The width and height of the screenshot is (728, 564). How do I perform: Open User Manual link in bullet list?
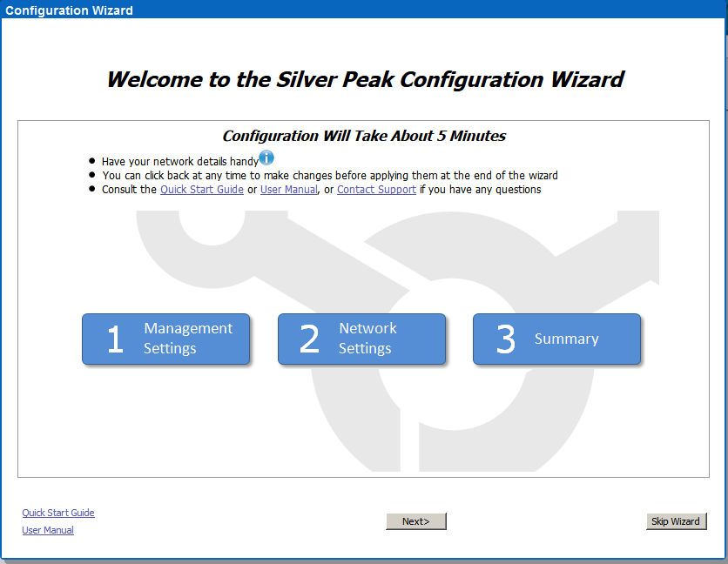click(x=289, y=190)
